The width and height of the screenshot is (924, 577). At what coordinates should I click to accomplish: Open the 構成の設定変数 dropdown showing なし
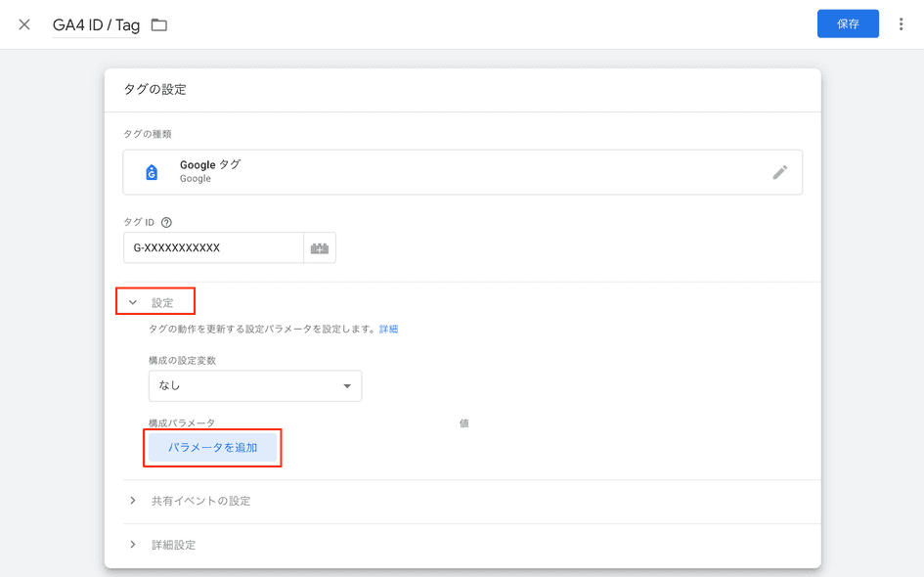[x=254, y=385]
